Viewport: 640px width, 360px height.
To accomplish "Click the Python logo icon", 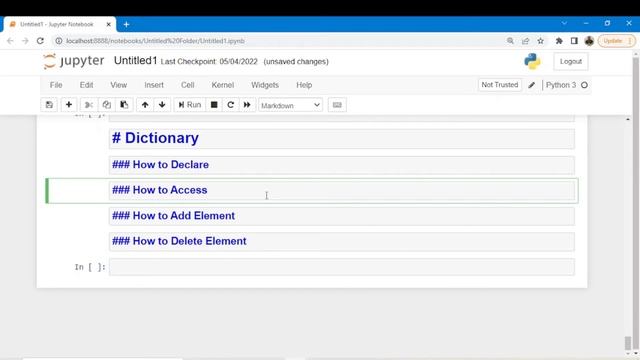I will pyautogui.click(x=532, y=61).
